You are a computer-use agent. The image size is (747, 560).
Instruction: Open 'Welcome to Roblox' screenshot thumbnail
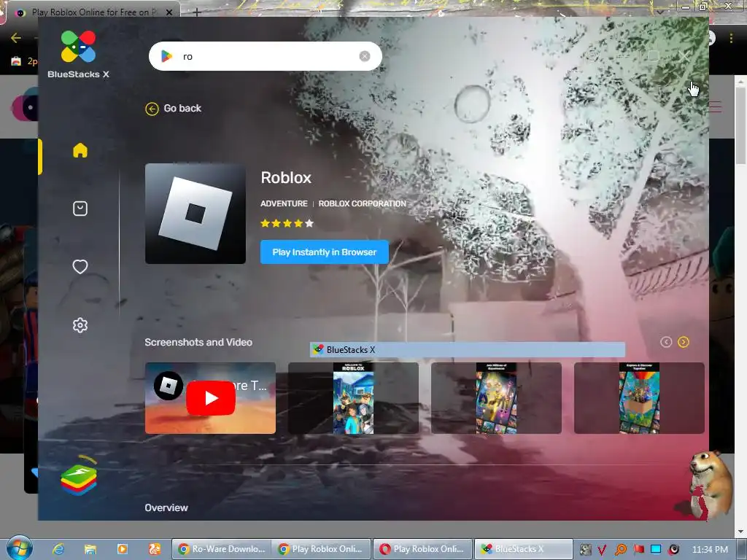pyautogui.click(x=353, y=398)
